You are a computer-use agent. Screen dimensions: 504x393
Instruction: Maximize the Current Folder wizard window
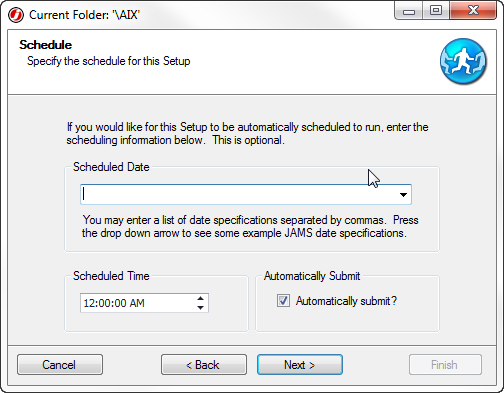436,11
